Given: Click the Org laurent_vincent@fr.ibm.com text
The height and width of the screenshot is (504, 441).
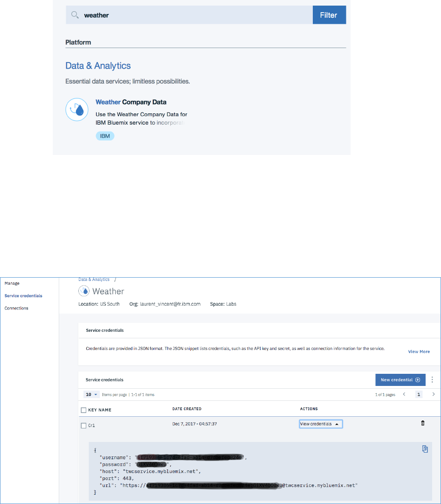Looking at the screenshot, I should [165, 304].
